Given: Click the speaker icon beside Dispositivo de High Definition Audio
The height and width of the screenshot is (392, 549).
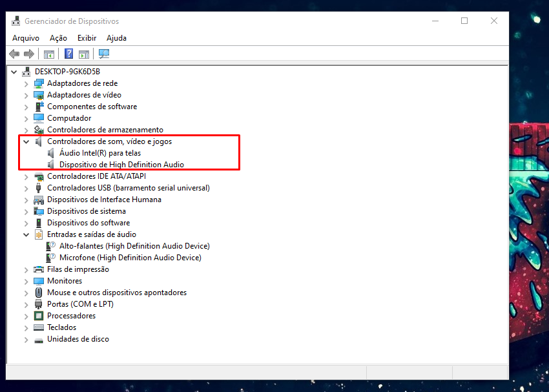Looking at the screenshot, I should tap(51, 165).
